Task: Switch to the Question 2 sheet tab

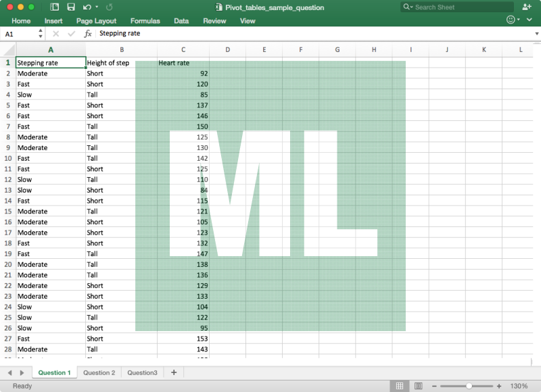Action: pos(99,372)
